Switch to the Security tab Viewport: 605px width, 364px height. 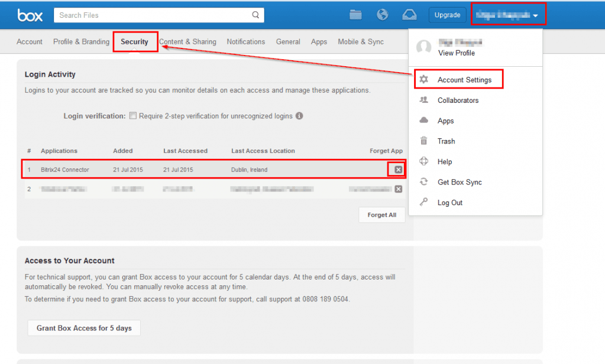click(134, 42)
